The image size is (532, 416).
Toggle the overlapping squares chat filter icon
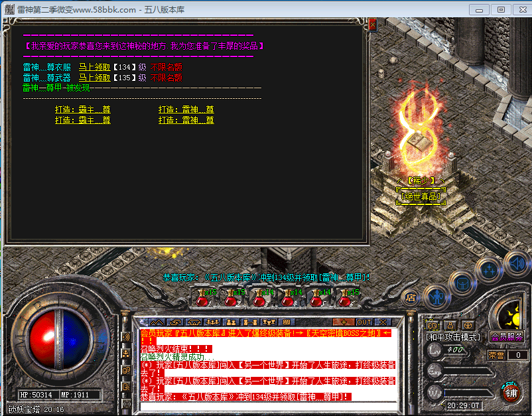coord(126,370)
